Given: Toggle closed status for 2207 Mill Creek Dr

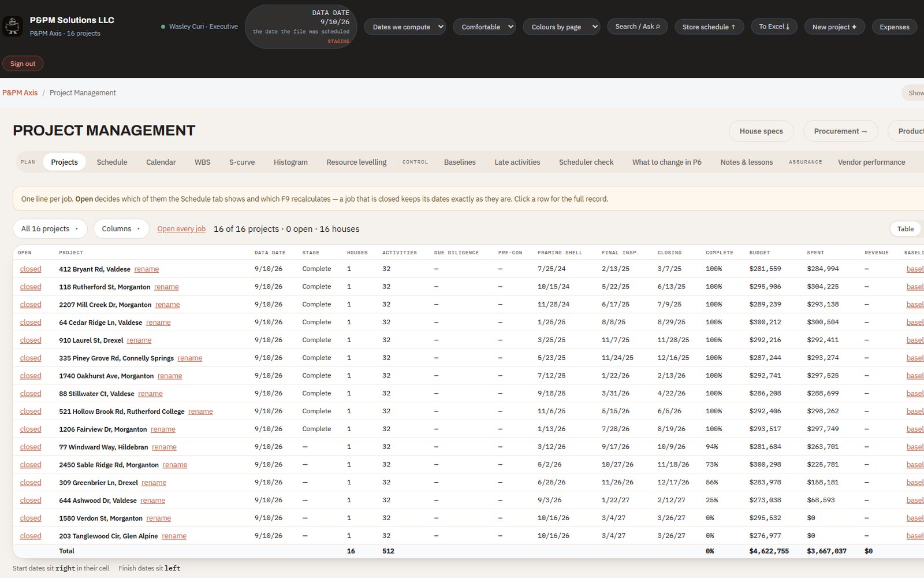Looking at the screenshot, I should click(31, 305).
